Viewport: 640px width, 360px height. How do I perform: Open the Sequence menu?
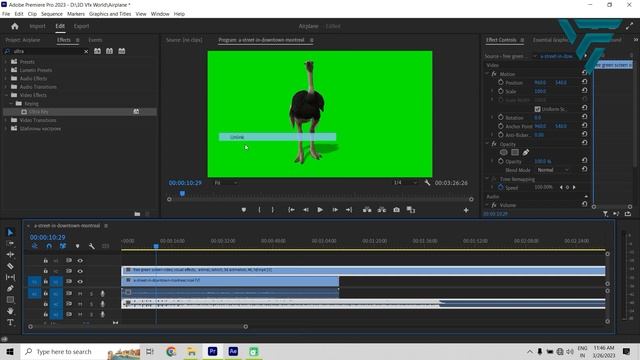[x=52, y=14]
